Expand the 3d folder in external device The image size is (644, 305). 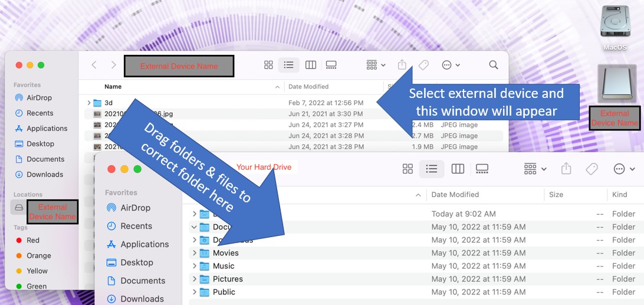(x=89, y=103)
